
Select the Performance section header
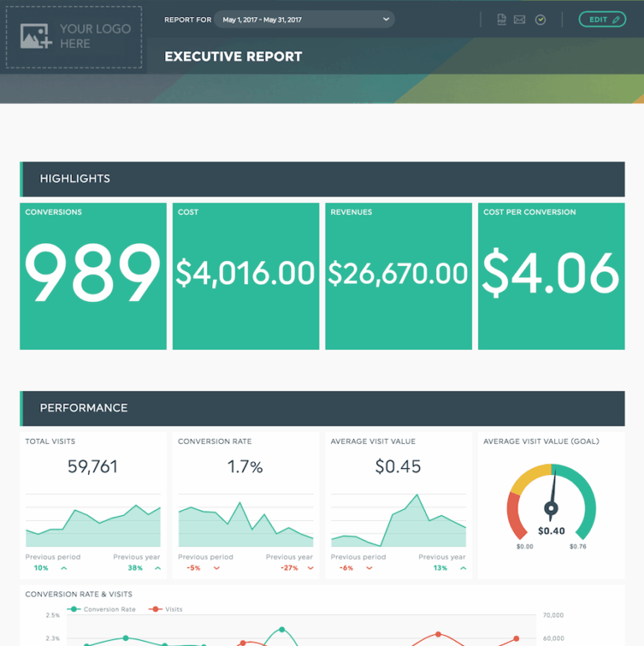click(322, 408)
